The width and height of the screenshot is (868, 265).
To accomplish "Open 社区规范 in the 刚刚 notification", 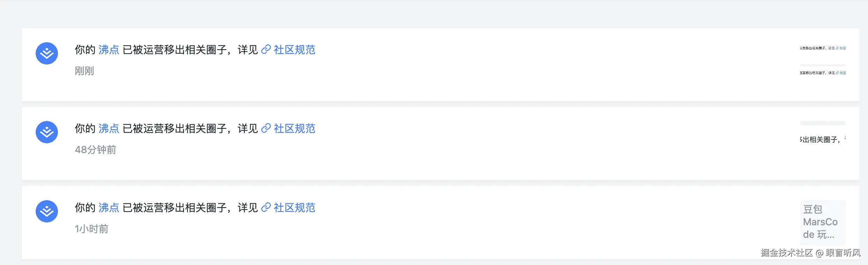I will click(x=294, y=50).
